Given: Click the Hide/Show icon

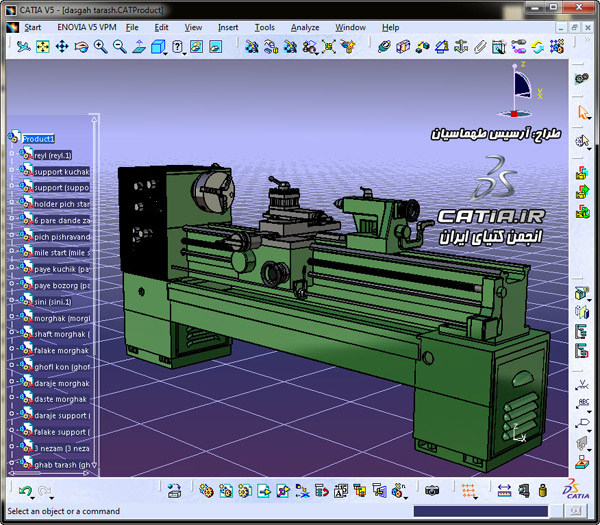Looking at the screenshot, I should tap(196, 47).
